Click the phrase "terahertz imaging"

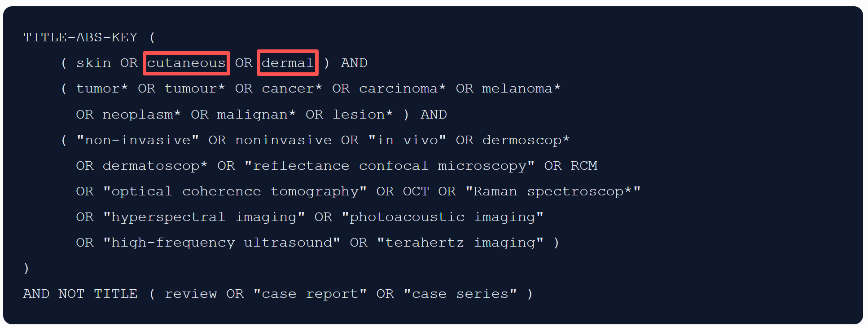click(460, 243)
